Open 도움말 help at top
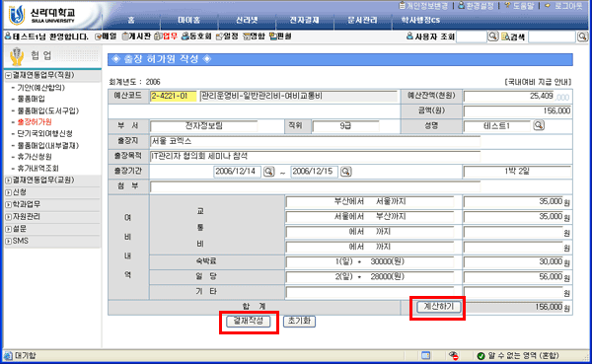This screenshot has width=592, height=364. [x=520, y=6]
